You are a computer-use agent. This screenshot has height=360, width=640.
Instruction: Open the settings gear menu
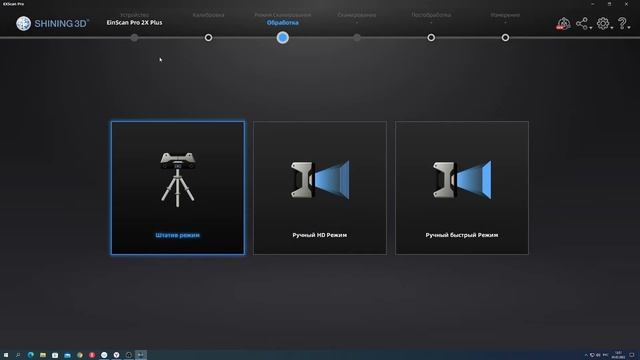pyautogui.click(x=603, y=24)
